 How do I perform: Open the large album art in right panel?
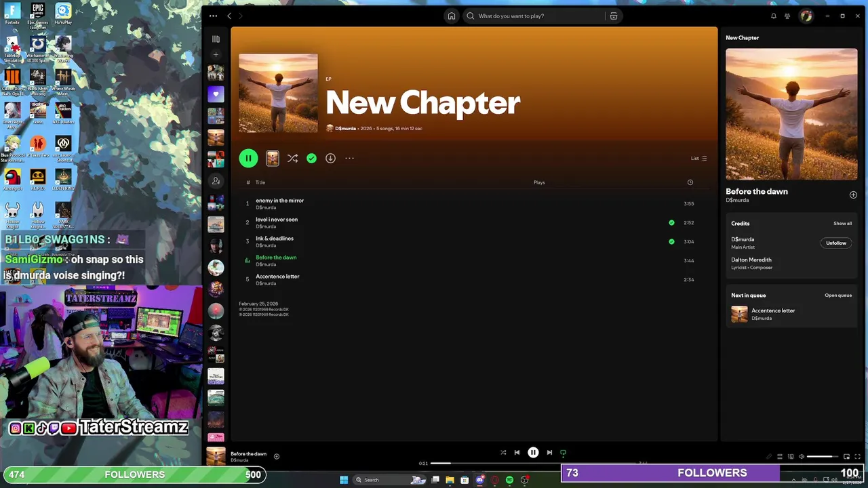(x=791, y=114)
